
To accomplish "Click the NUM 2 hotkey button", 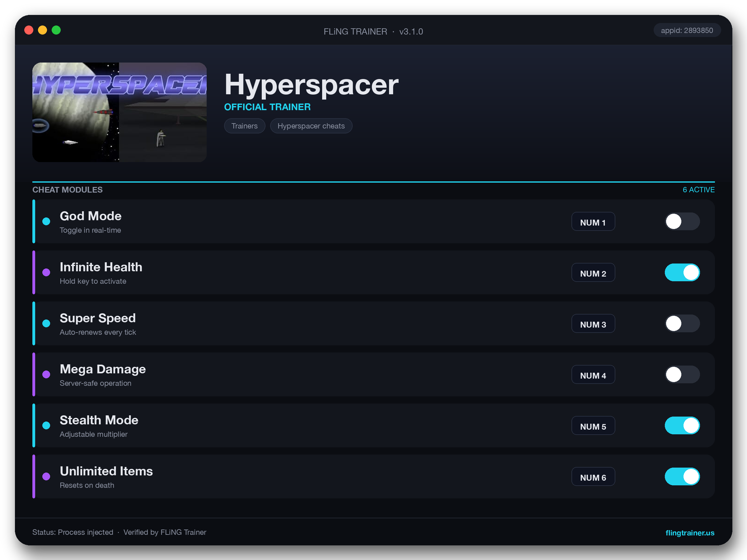I will [593, 273].
